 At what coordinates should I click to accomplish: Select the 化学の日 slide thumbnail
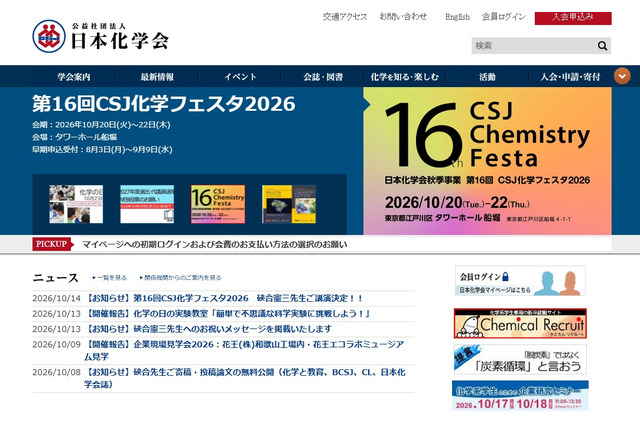coord(76,204)
